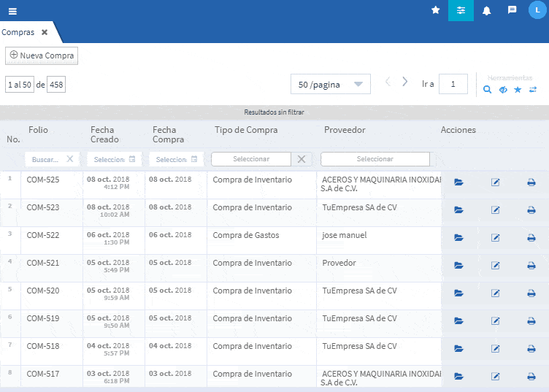Click the Tipo de Compra column header

point(246,130)
